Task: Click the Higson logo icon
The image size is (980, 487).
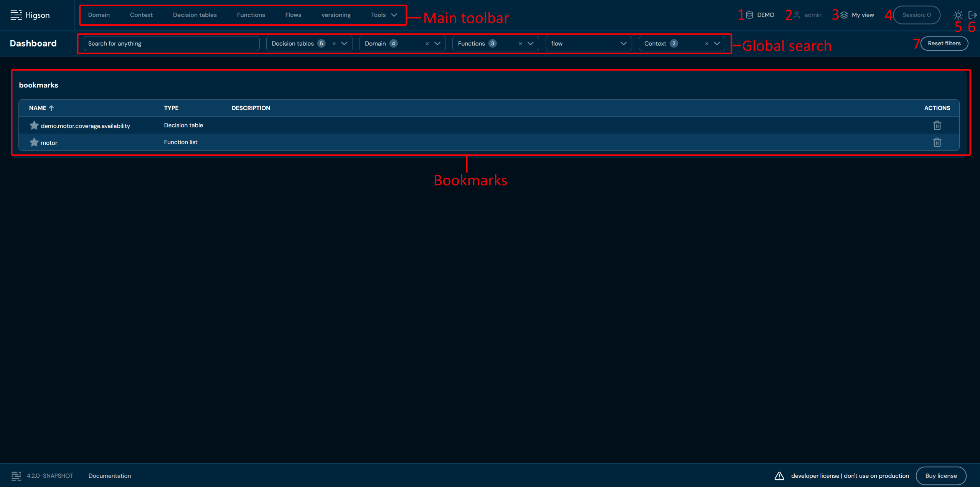Action: point(16,15)
